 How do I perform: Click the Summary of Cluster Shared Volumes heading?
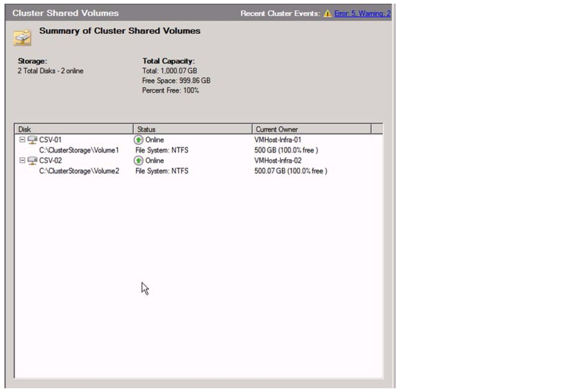120,31
